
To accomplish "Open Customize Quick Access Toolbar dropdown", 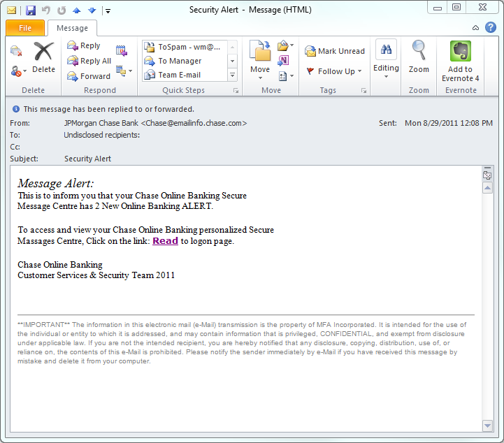I will coord(108,11).
